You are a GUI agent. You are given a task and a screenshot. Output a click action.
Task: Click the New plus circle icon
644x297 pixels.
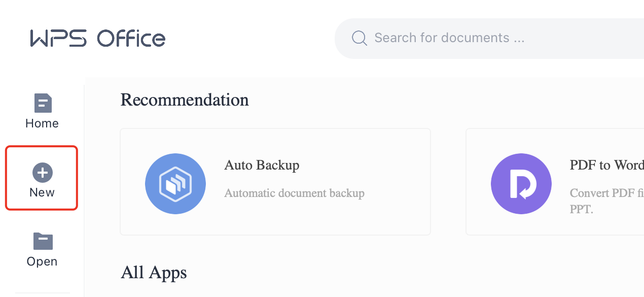(x=43, y=173)
